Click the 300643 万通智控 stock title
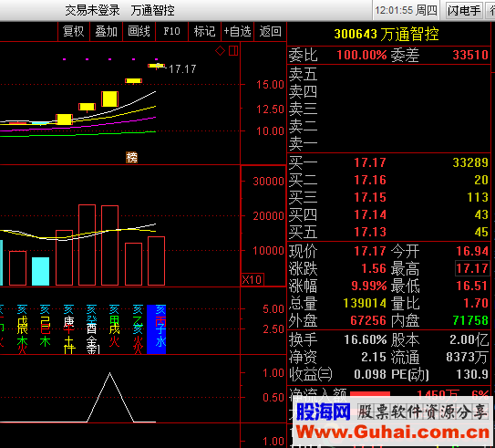The width and height of the screenshot is (495, 448). (x=387, y=34)
